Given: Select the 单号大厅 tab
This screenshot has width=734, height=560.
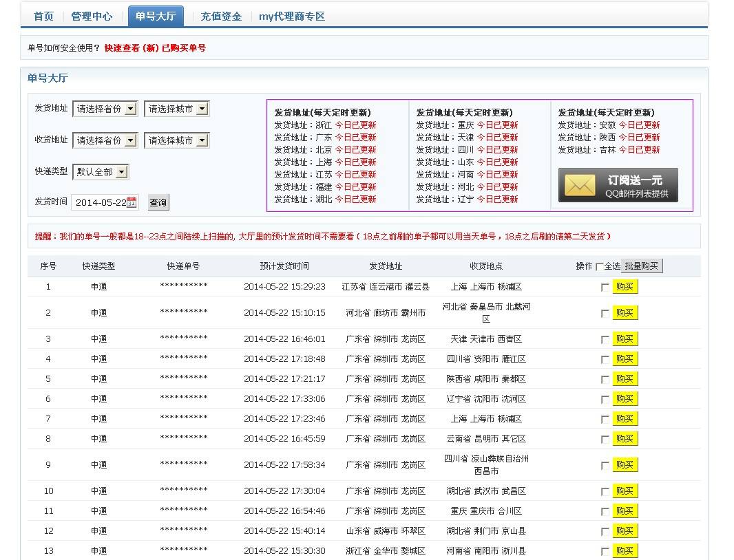Looking at the screenshot, I should tap(156, 17).
